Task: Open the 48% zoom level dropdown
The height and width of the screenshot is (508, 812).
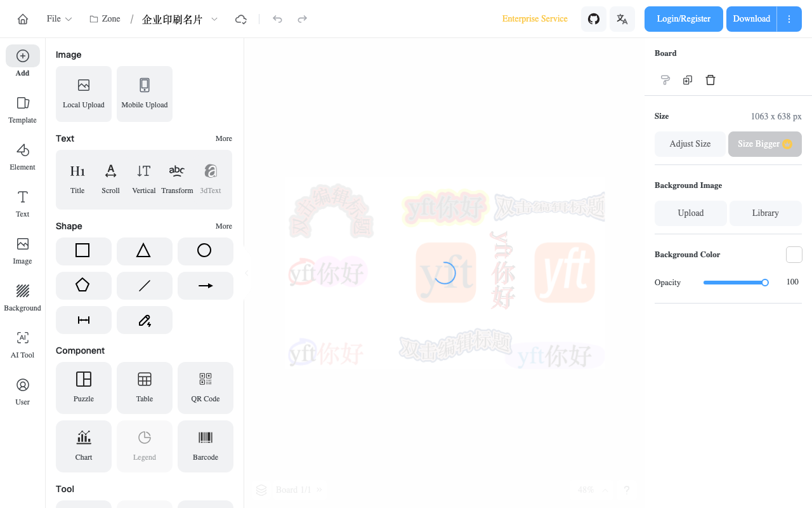Action: 593,490
